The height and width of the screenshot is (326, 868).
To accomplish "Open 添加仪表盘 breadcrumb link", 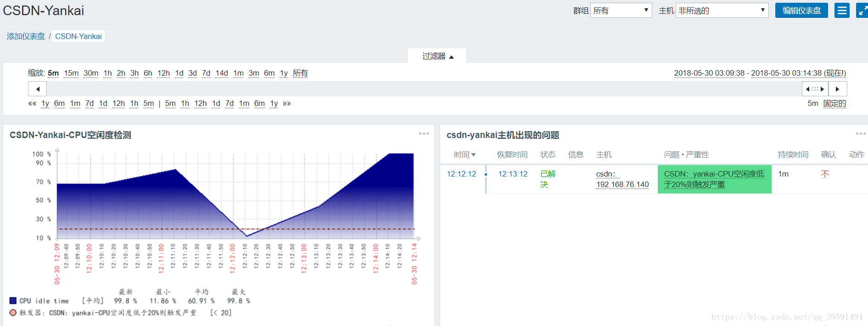I will [26, 36].
